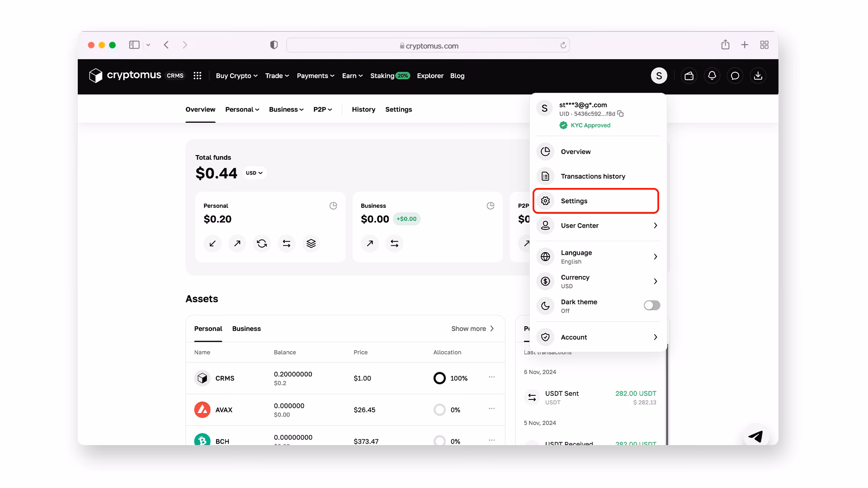Image resolution: width=868 pixels, height=488 pixels.
Task: Select Settings in the profile menu
Action: click(596, 201)
